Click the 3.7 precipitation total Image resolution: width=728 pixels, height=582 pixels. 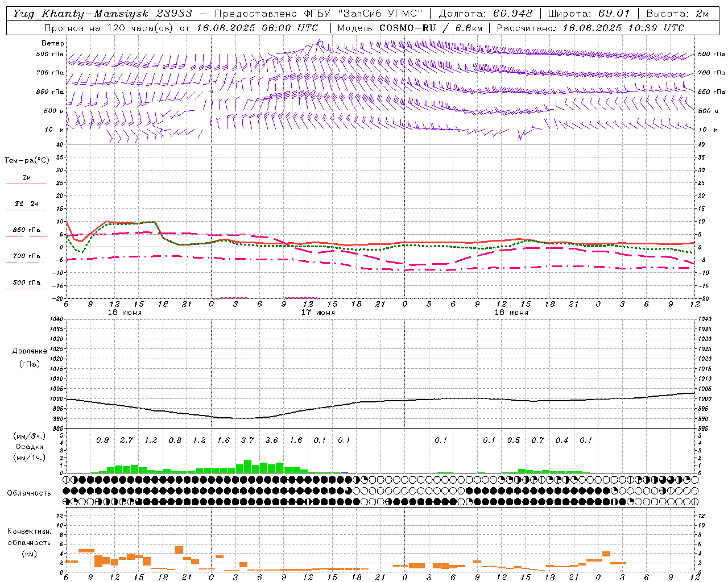point(247,440)
